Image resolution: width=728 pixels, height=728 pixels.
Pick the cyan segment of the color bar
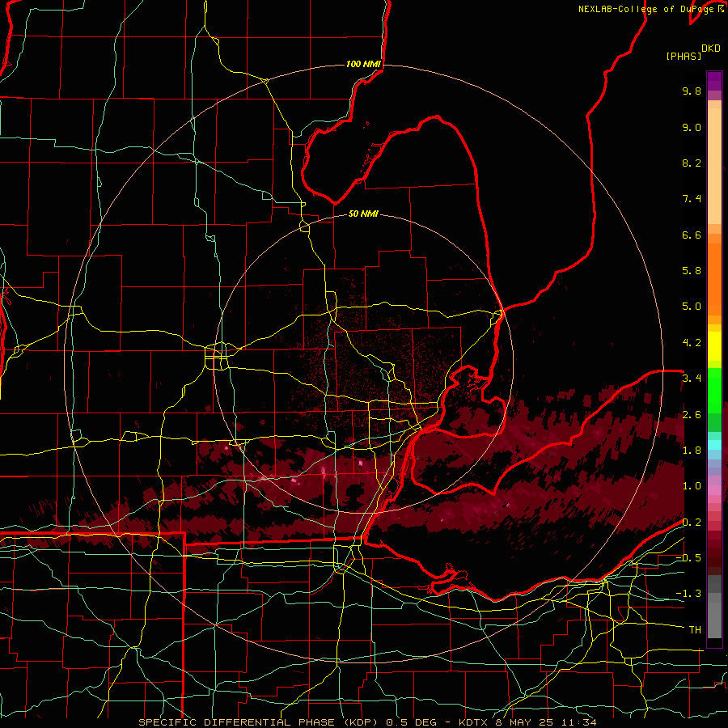(x=714, y=445)
